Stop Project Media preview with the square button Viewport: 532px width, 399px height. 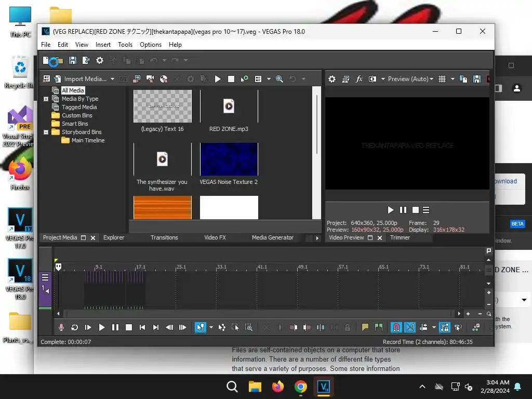click(x=231, y=79)
